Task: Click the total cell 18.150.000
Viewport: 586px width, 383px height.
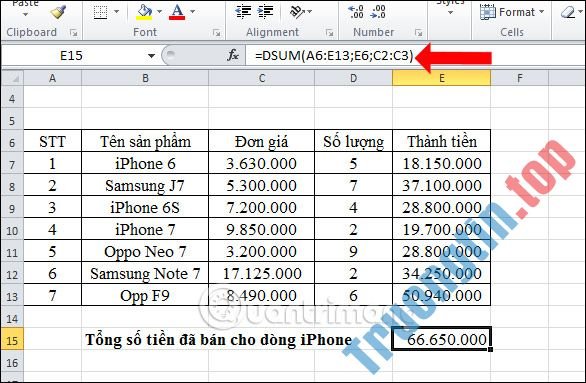Action: (441, 163)
